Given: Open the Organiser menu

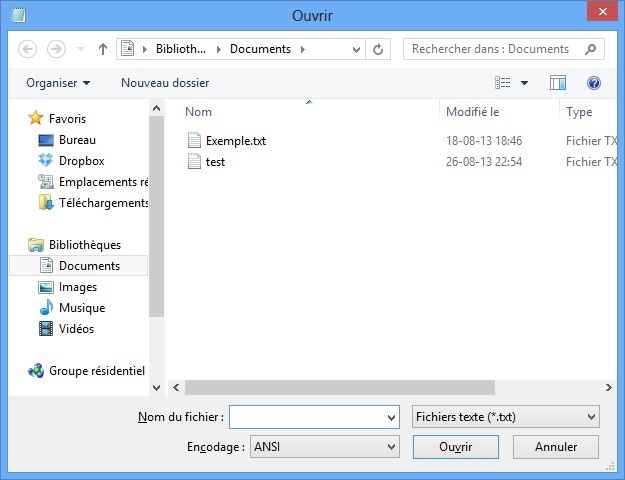Looking at the screenshot, I should tap(58, 83).
